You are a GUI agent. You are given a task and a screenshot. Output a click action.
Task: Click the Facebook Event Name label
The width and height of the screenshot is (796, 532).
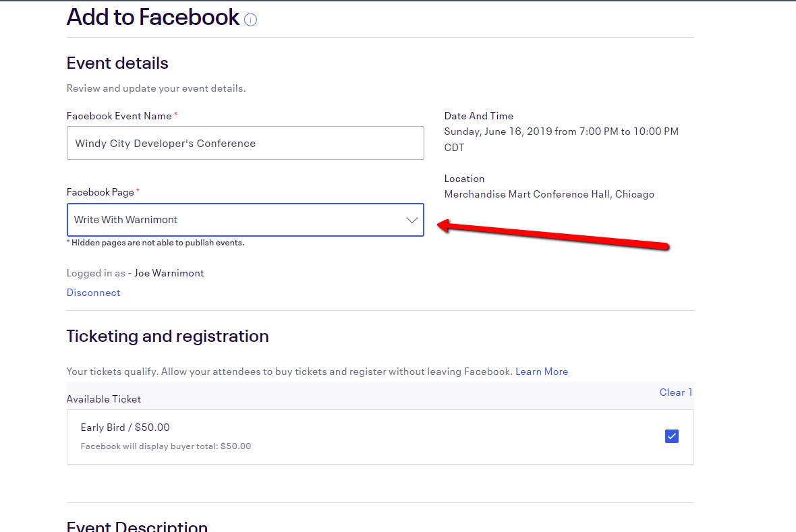pyautogui.click(x=119, y=116)
